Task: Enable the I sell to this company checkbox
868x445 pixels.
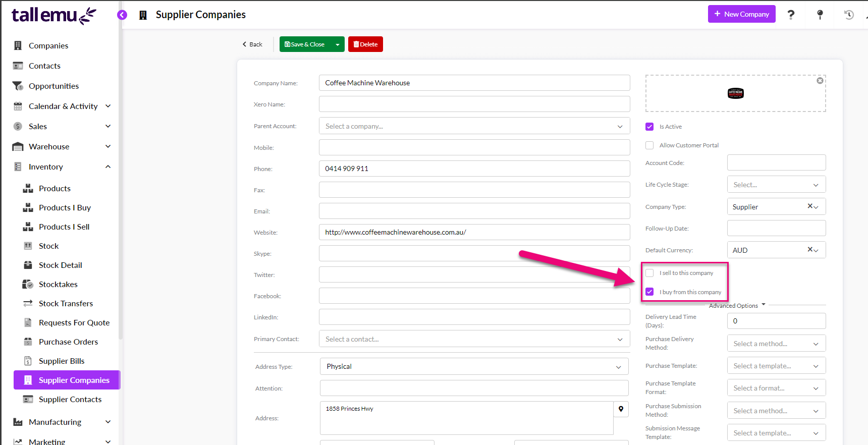Action: click(x=649, y=273)
